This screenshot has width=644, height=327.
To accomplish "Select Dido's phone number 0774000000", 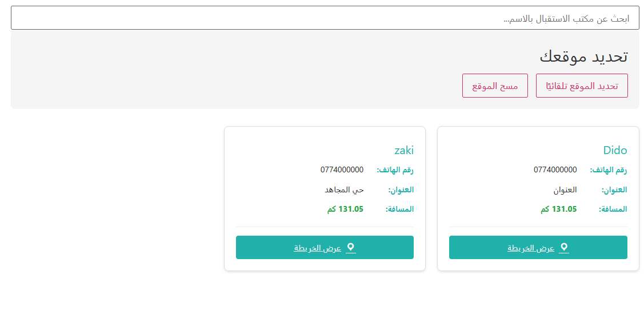I will click(x=555, y=169).
